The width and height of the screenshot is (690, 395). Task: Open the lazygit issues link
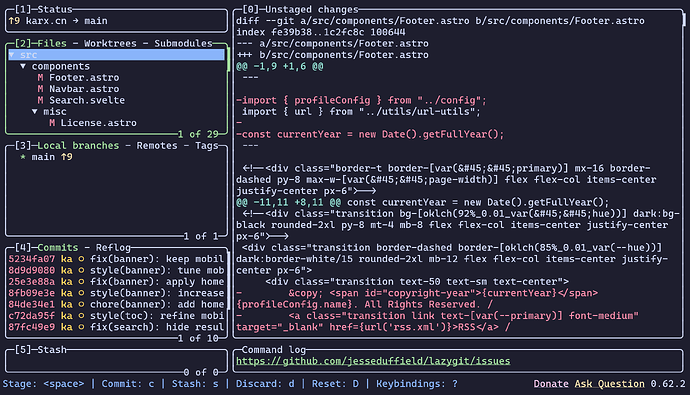point(373,362)
